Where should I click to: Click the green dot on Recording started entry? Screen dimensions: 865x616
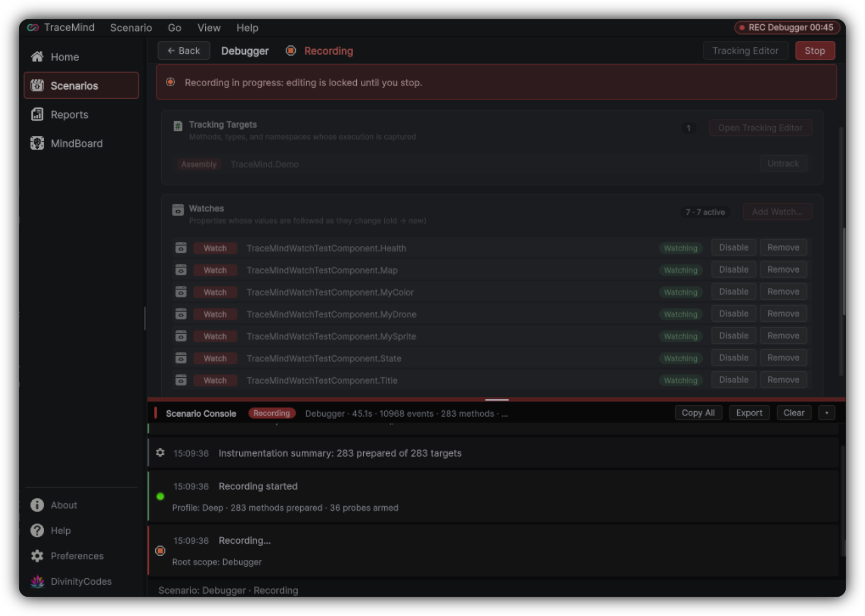[160, 496]
